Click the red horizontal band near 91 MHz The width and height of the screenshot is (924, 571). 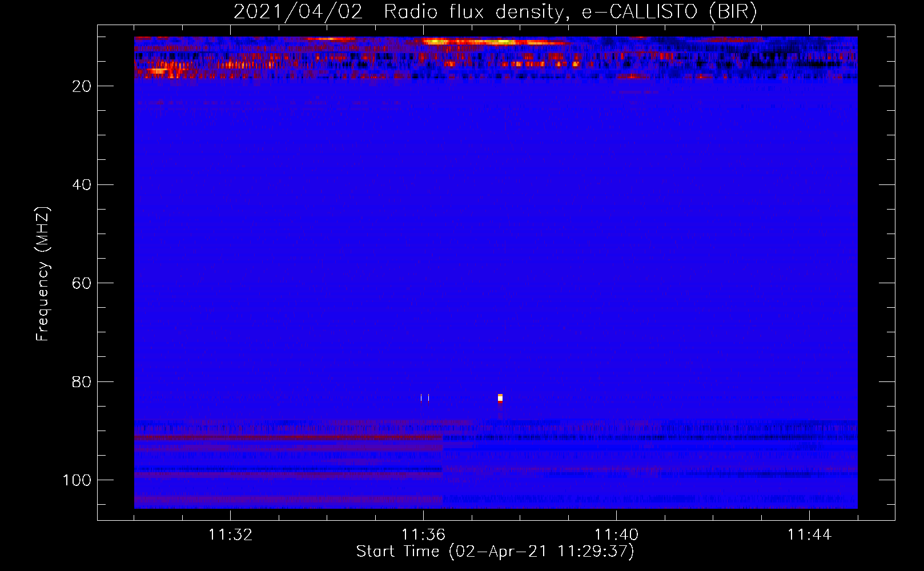click(288, 437)
